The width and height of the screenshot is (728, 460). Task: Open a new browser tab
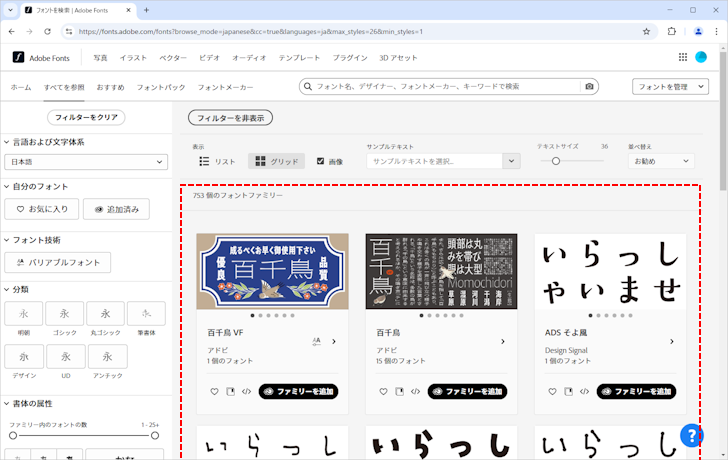tap(146, 10)
